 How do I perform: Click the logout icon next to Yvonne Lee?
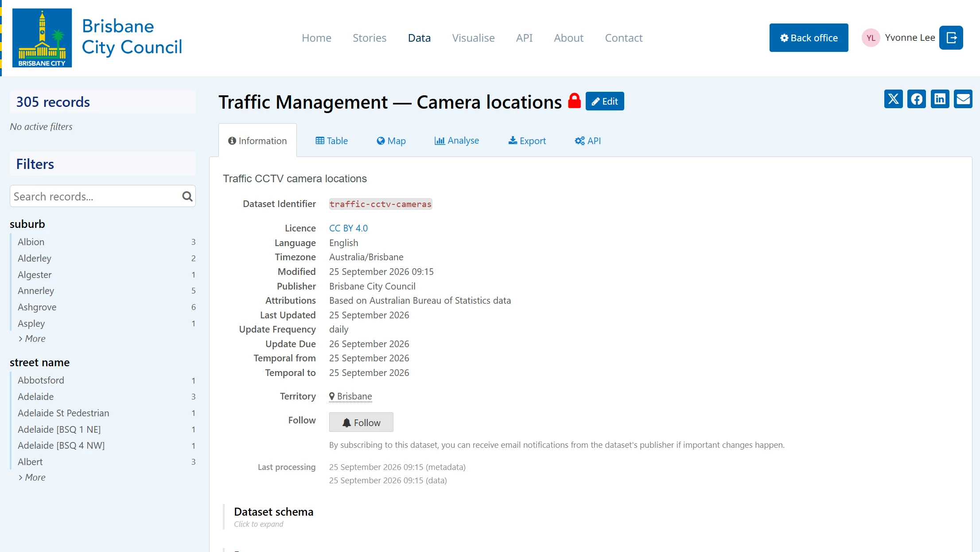(x=951, y=38)
